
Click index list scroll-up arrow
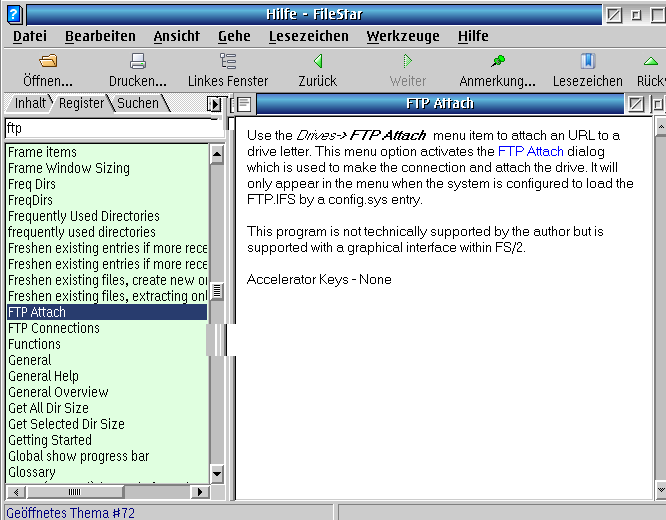217,155
